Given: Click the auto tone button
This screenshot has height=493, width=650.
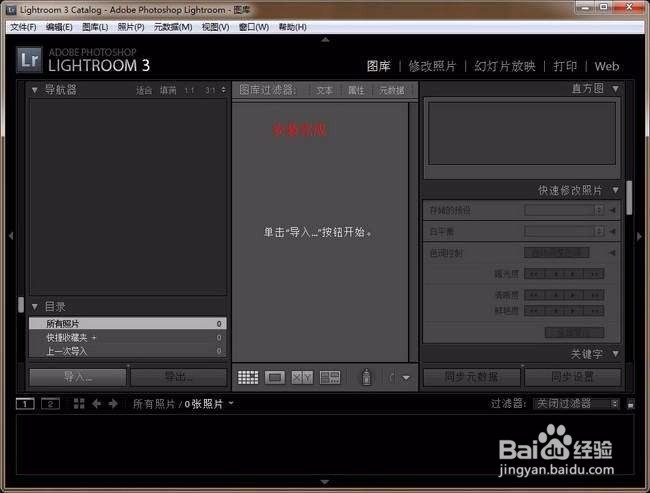Looking at the screenshot, I should coord(557,253).
